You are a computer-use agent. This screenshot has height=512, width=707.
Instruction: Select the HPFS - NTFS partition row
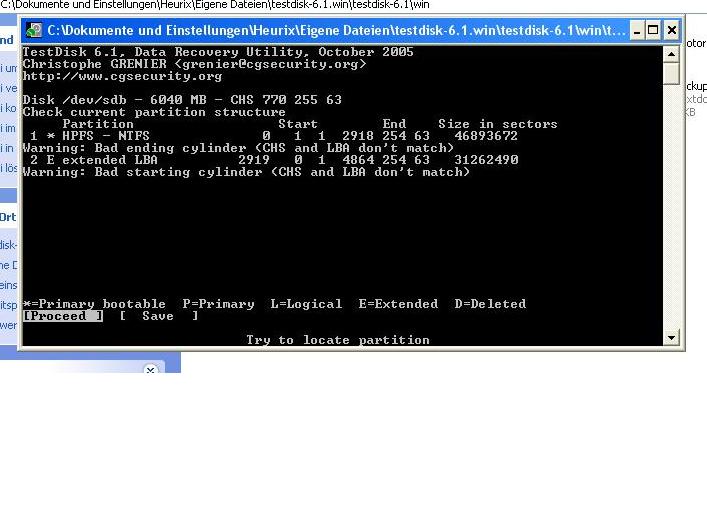[274, 136]
